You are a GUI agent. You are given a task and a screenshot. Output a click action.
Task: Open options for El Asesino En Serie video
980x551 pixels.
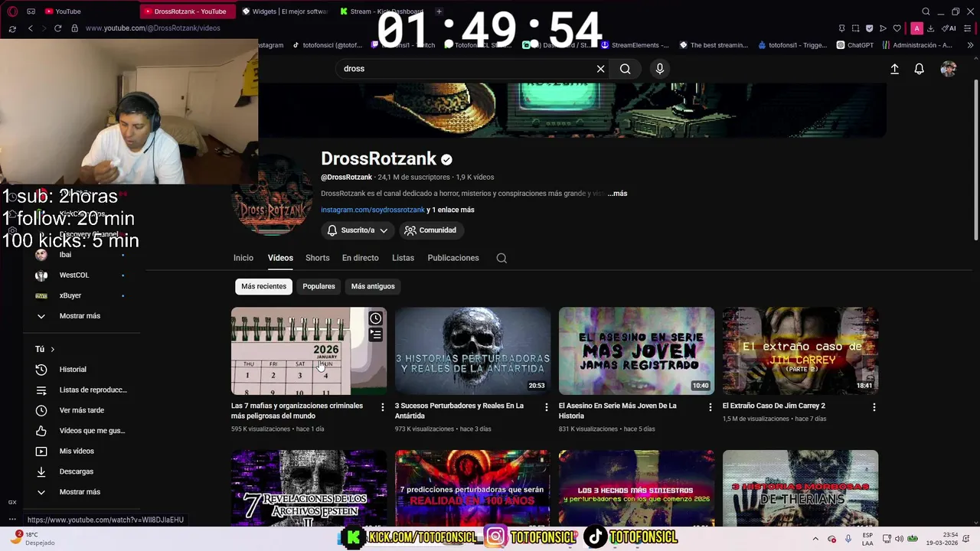click(710, 407)
